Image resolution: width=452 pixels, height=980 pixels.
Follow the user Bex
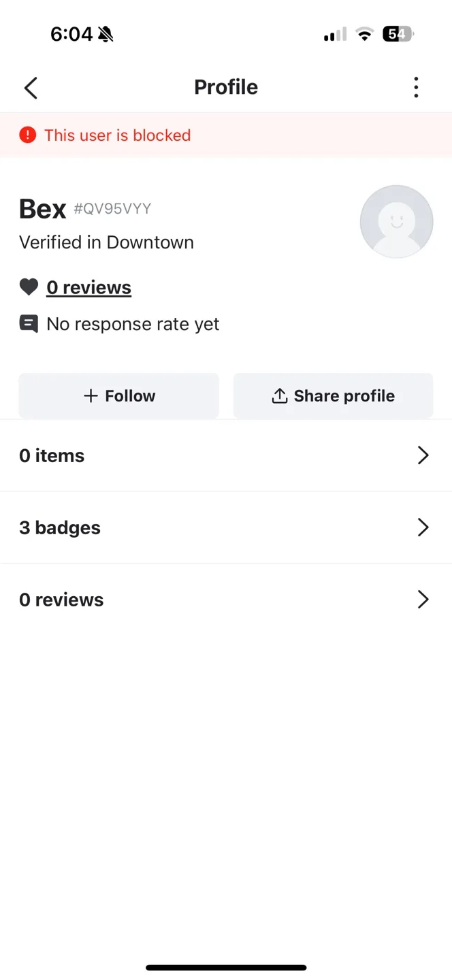(x=119, y=395)
